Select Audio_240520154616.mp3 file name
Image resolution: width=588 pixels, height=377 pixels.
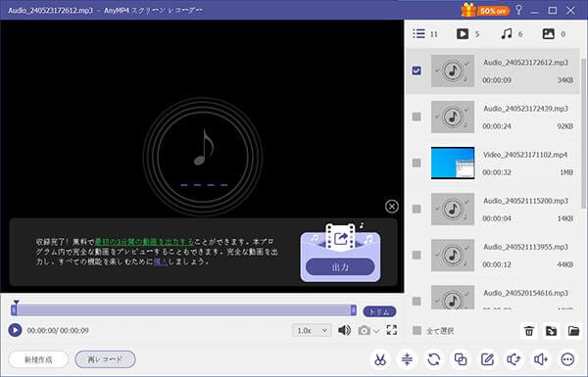(525, 293)
